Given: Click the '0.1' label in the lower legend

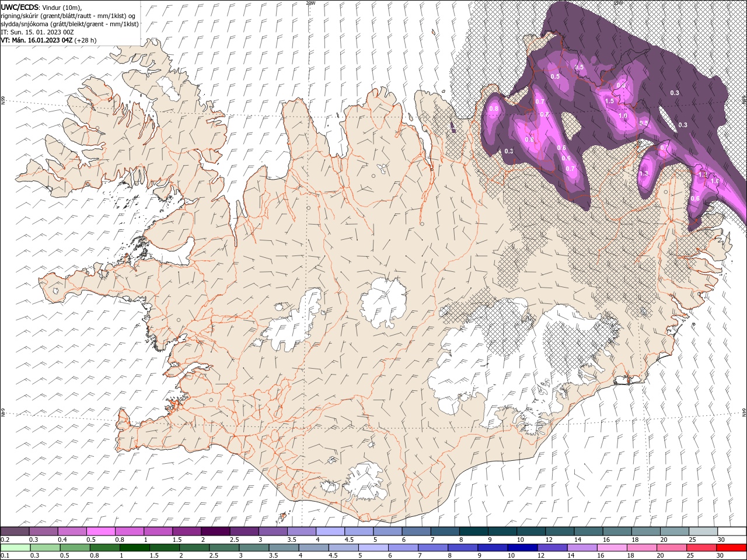Looking at the screenshot, I should (5, 556).
